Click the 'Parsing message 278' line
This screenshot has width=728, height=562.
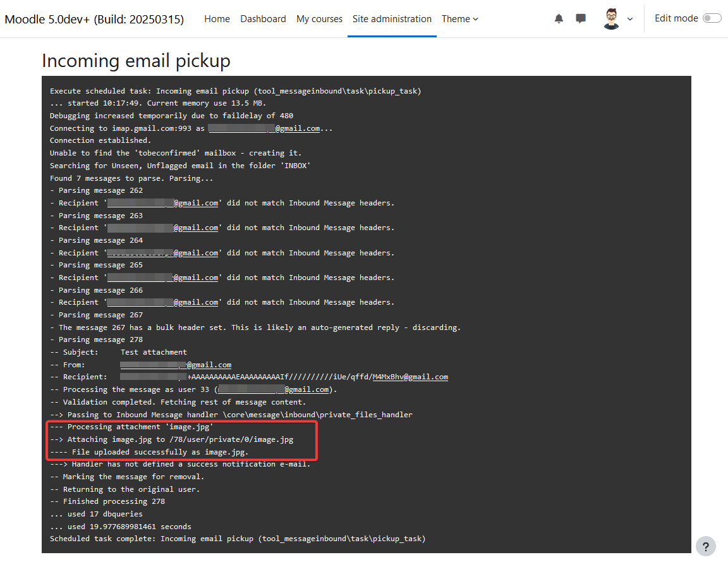[x=96, y=339]
